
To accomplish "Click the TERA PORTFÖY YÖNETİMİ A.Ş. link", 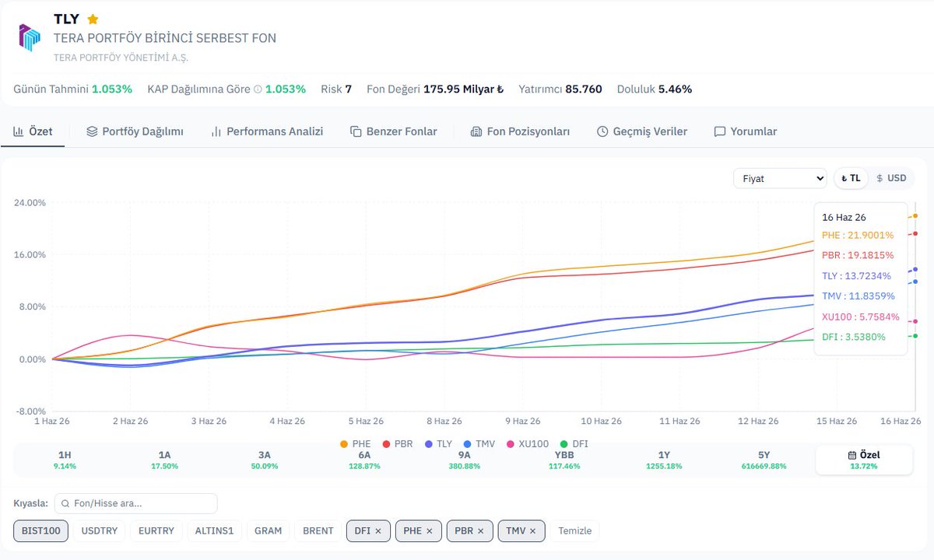I will [121, 58].
